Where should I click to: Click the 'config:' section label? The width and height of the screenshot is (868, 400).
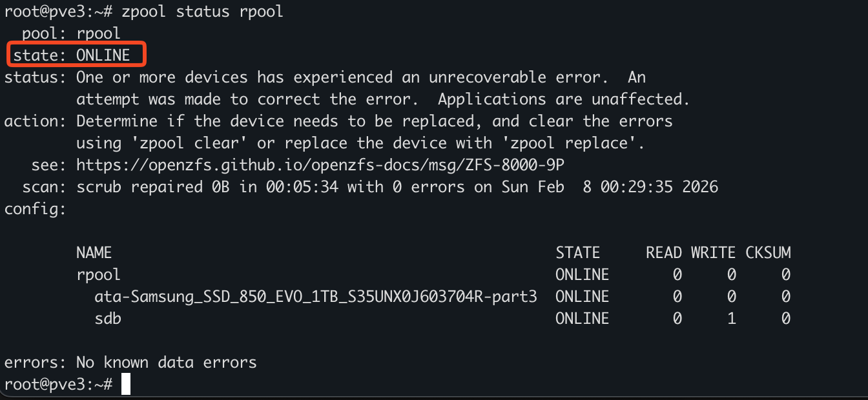(x=35, y=209)
